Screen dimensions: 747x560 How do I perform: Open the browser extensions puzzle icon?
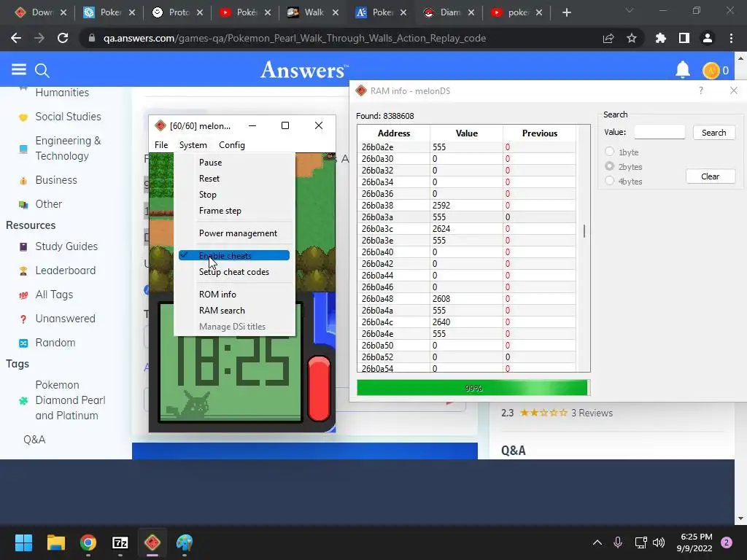[x=661, y=38]
